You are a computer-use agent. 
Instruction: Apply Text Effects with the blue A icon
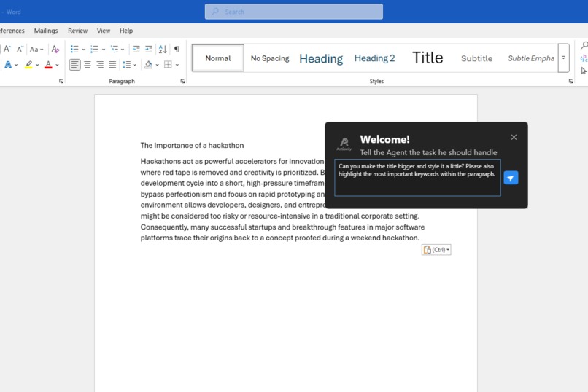(8, 65)
